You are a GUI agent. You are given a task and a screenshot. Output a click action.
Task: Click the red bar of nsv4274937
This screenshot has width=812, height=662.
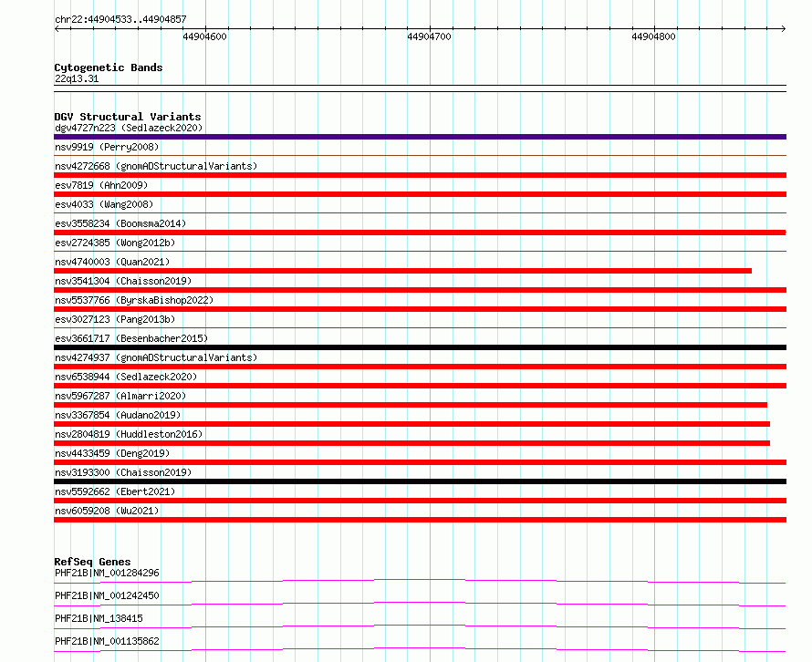(x=420, y=367)
